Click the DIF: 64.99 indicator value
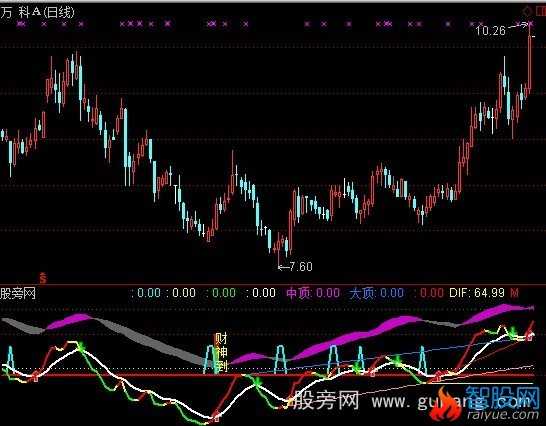The height and width of the screenshot is (426, 546). click(x=477, y=293)
